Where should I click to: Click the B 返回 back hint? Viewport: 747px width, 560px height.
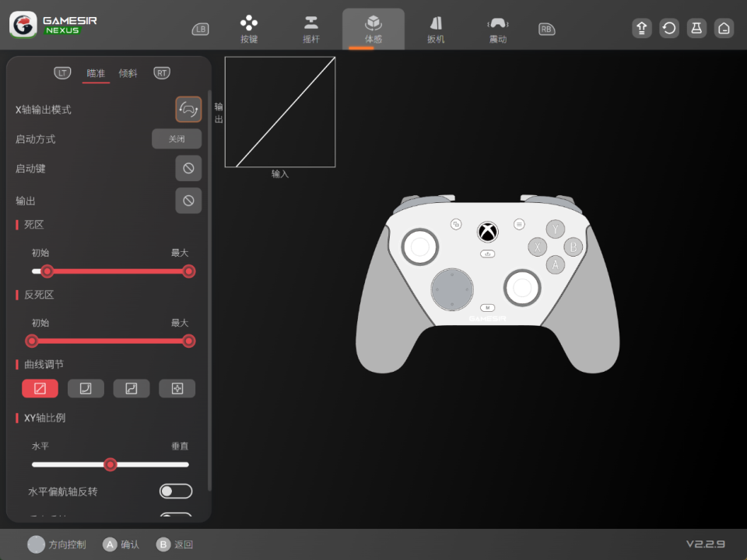click(x=174, y=544)
